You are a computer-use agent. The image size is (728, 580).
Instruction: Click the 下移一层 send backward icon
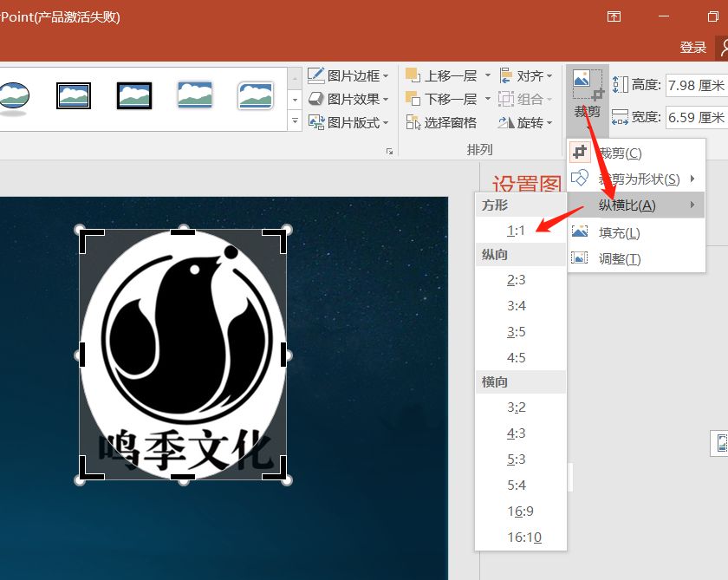click(x=413, y=99)
